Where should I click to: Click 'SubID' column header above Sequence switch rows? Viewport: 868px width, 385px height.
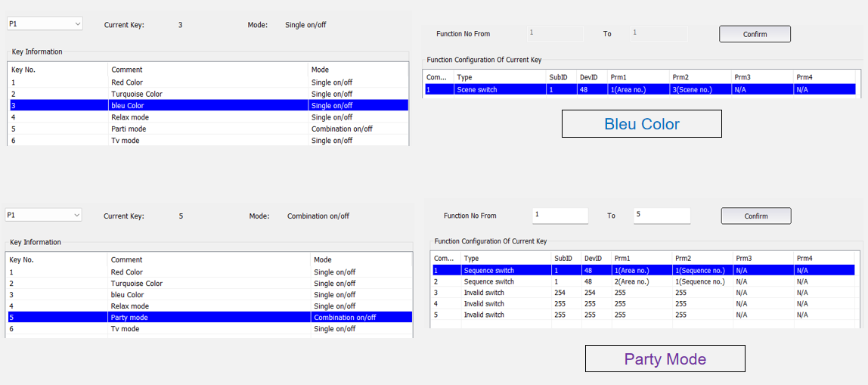point(566,258)
